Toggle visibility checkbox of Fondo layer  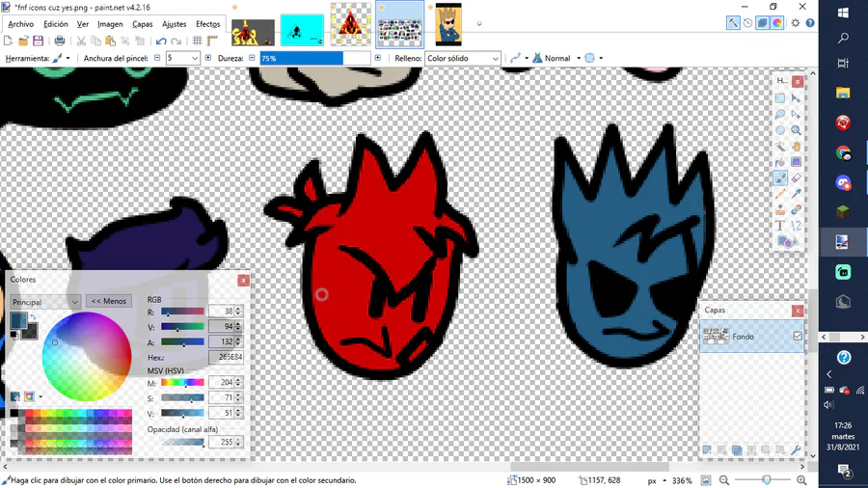pos(798,336)
